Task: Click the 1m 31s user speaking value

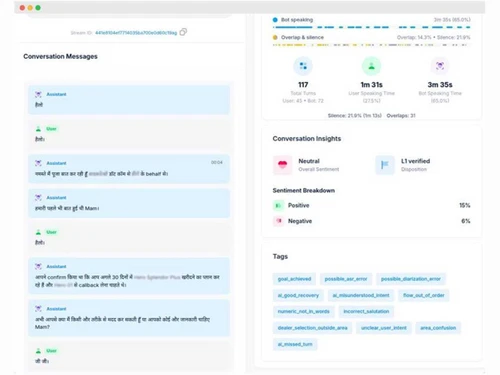Action: pyautogui.click(x=372, y=85)
